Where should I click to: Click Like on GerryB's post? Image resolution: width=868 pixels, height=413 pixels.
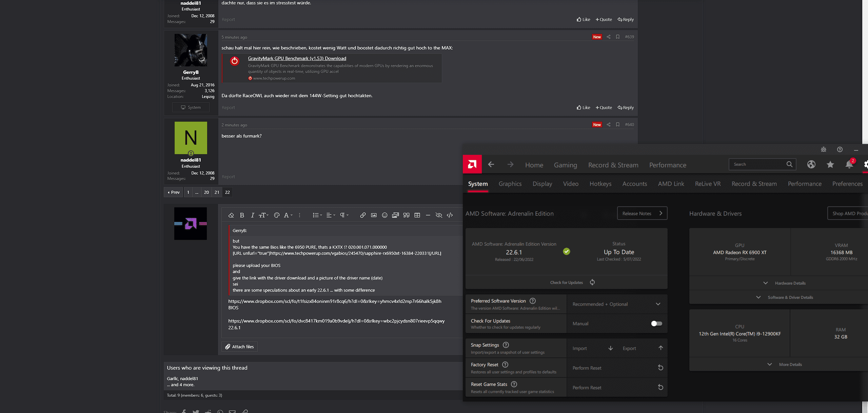pyautogui.click(x=583, y=107)
